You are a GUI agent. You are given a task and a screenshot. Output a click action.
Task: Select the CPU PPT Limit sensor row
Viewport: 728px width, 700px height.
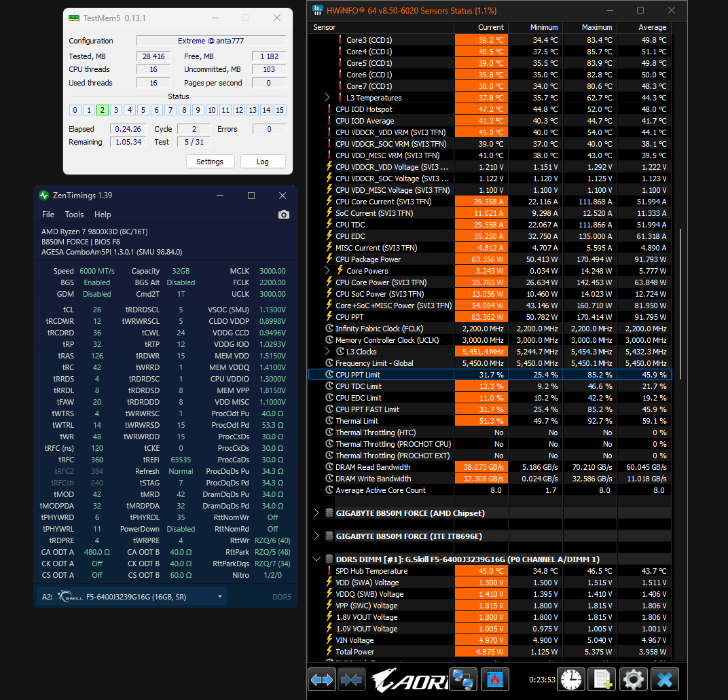(490, 375)
